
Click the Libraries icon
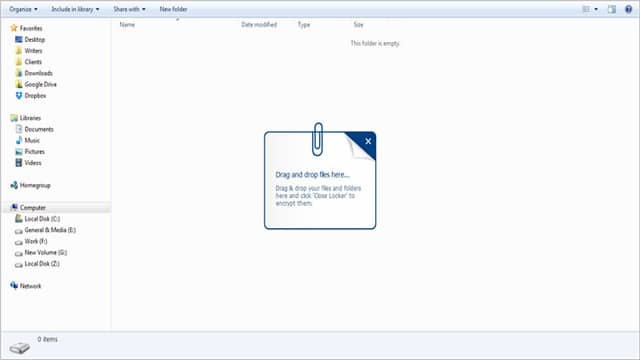tap(14, 118)
